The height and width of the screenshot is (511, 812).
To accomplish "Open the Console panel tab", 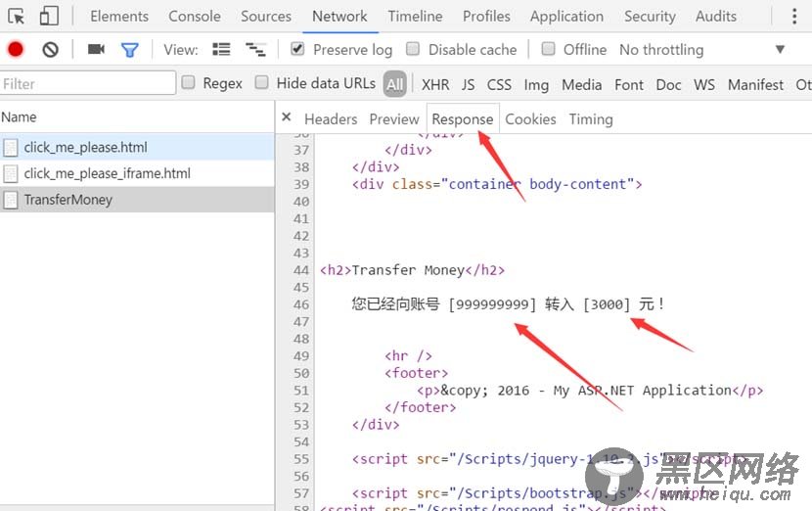I will [x=195, y=17].
